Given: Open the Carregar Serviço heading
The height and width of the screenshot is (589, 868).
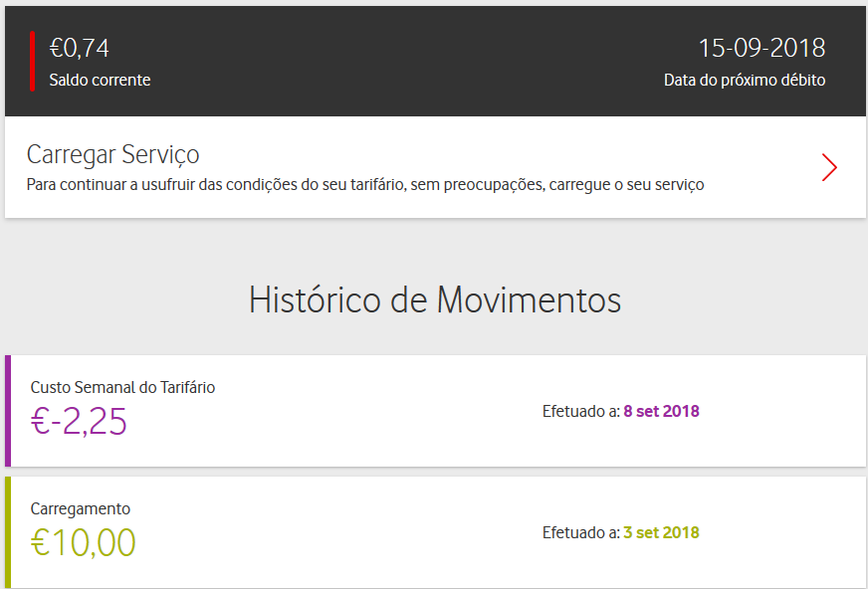Looking at the screenshot, I should pos(112,155).
